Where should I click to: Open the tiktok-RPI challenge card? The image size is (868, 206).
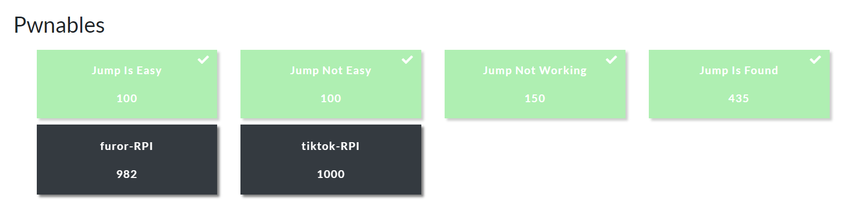coord(331,159)
